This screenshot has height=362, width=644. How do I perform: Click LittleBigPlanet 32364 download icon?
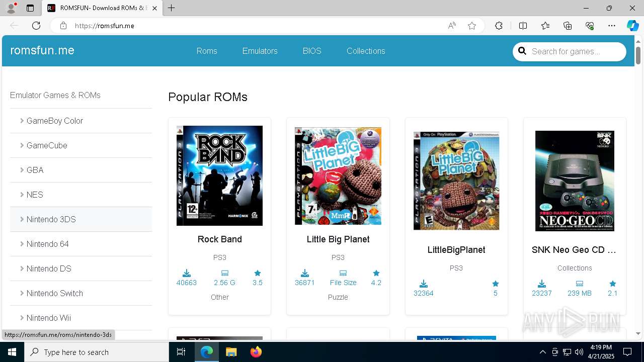tap(424, 284)
